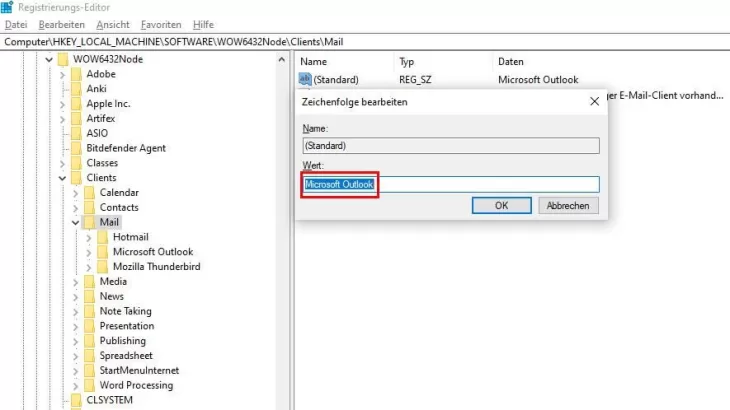
Task: Collapse the Mail tree node
Action: (x=76, y=222)
